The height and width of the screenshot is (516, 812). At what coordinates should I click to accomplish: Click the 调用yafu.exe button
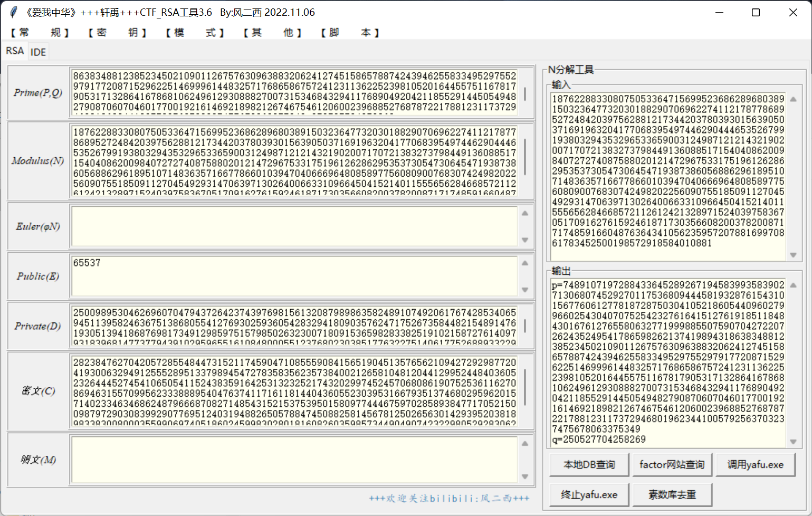[x=756, y=465]
